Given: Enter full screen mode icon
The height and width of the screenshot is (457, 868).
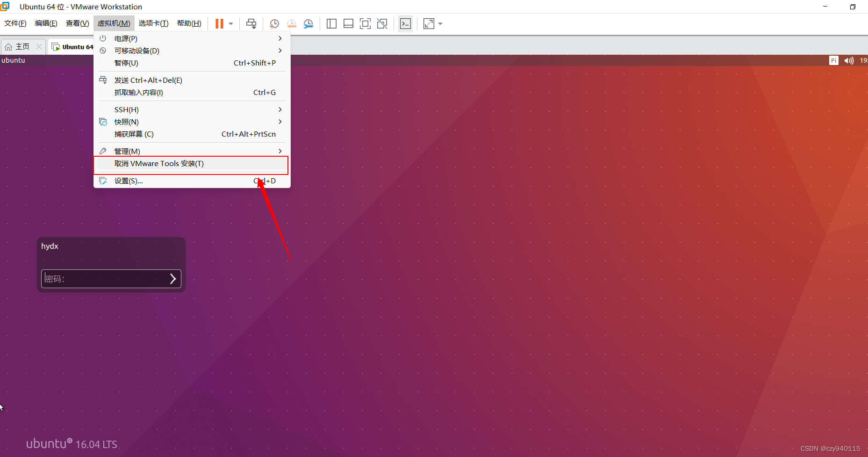Looking at the screenshot, I should pyautogui.click(x=365, y=23).
